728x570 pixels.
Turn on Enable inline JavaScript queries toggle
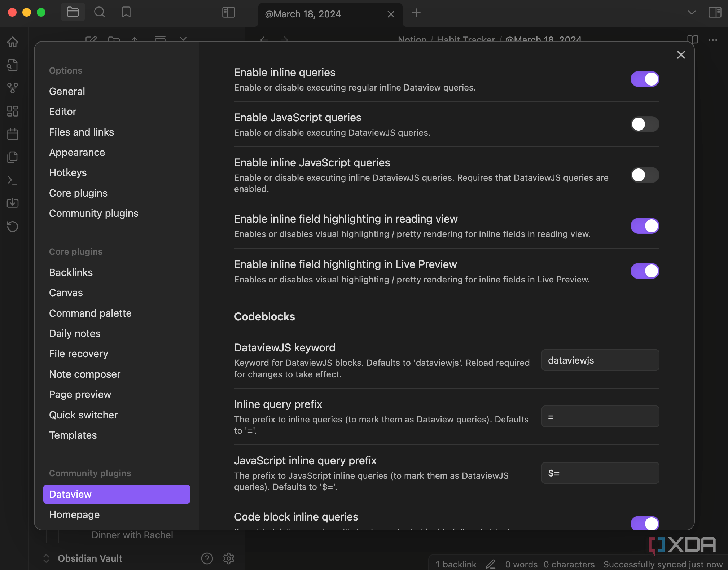pos(645,175)
